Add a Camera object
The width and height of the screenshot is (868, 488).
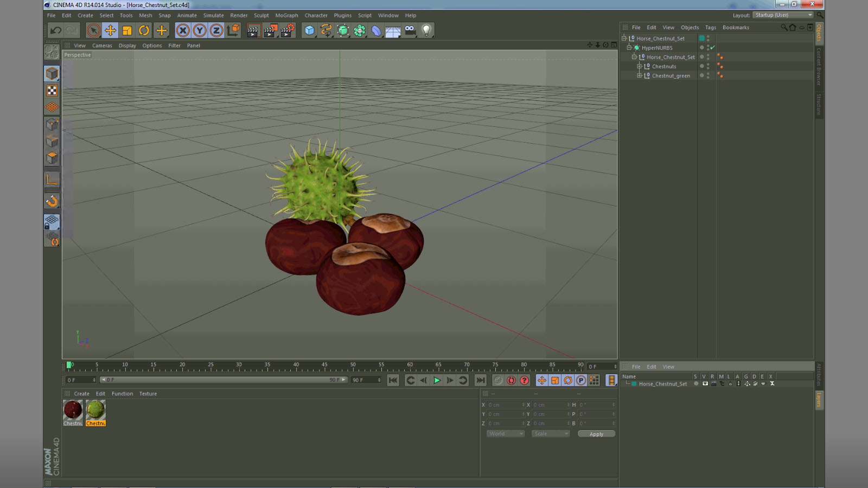410,30
